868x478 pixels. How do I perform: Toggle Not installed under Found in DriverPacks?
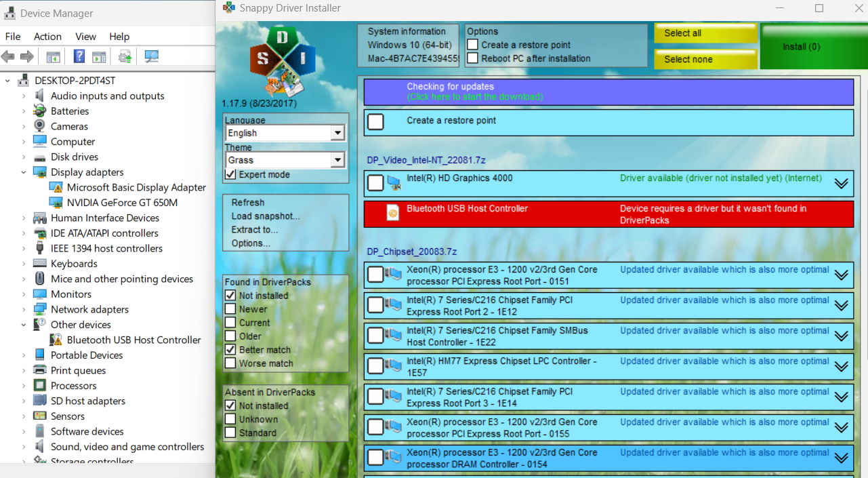230,296
